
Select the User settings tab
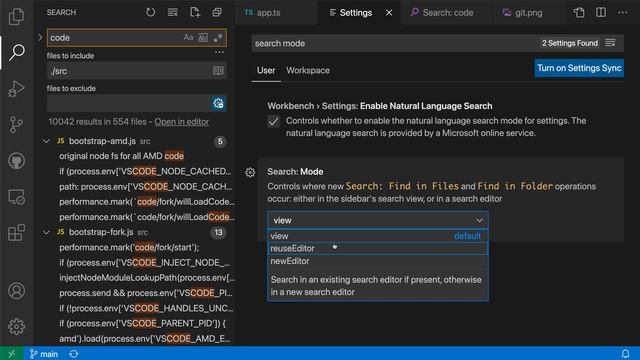266,70
